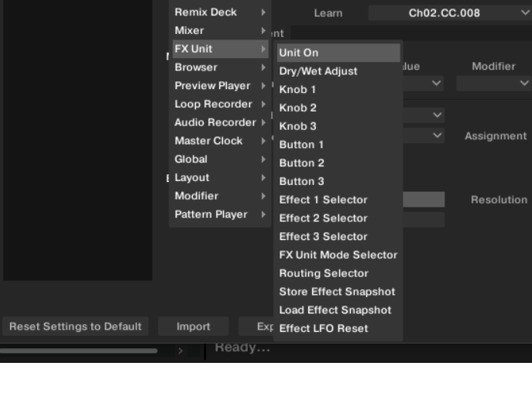
Task: Select Button 1 entry
Action: 338,145
